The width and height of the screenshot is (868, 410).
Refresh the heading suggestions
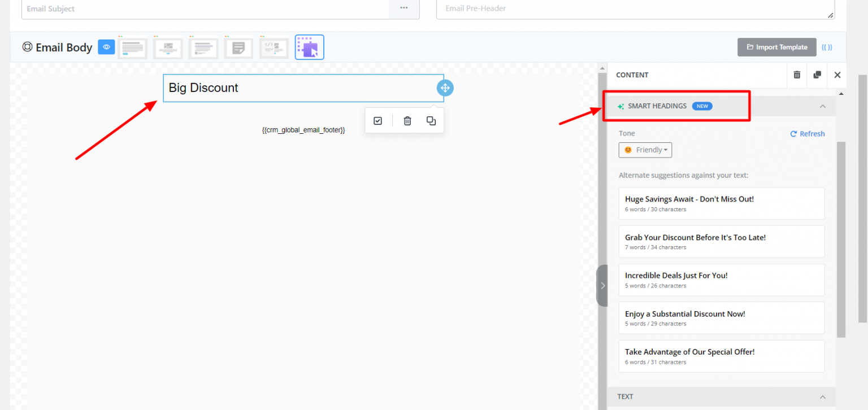[x=807, y=133]
